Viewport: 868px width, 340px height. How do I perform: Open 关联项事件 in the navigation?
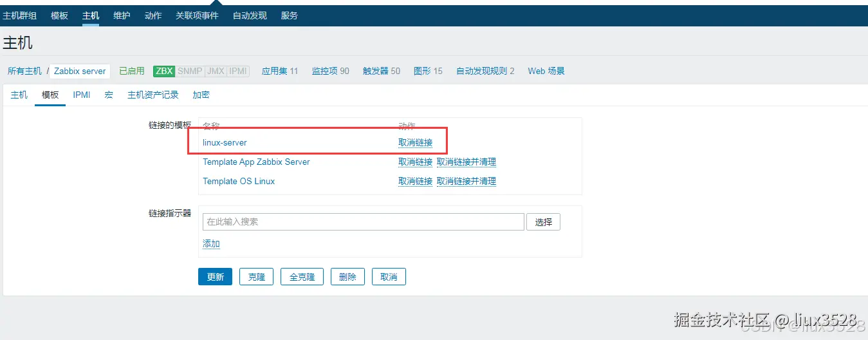[197, 15]
